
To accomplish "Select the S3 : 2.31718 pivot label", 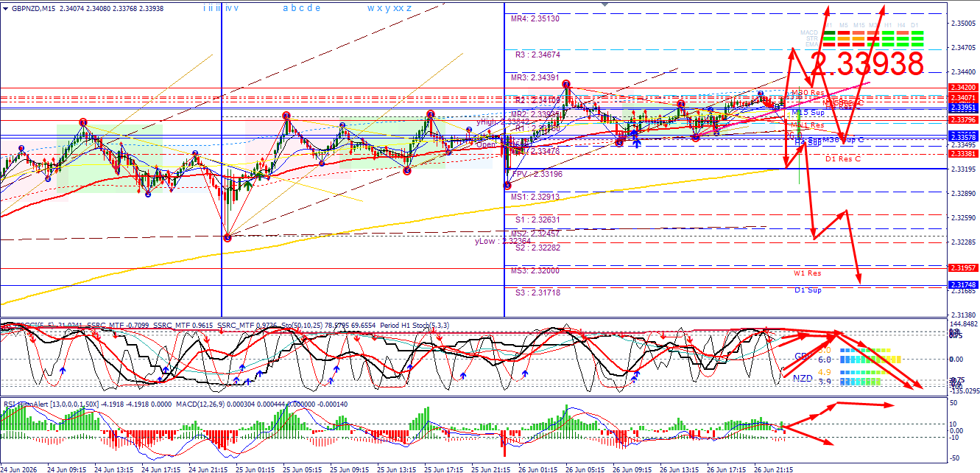I will coord(538,292).
